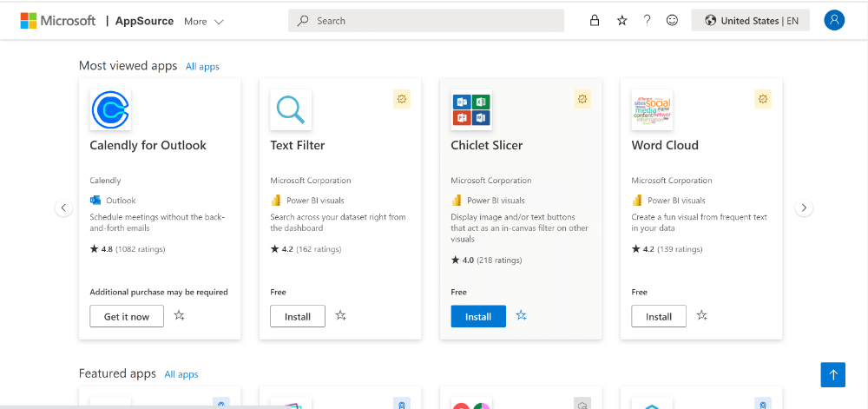Save Text Filter to favorites
The image size is (868, 409).
click(340, 315)
